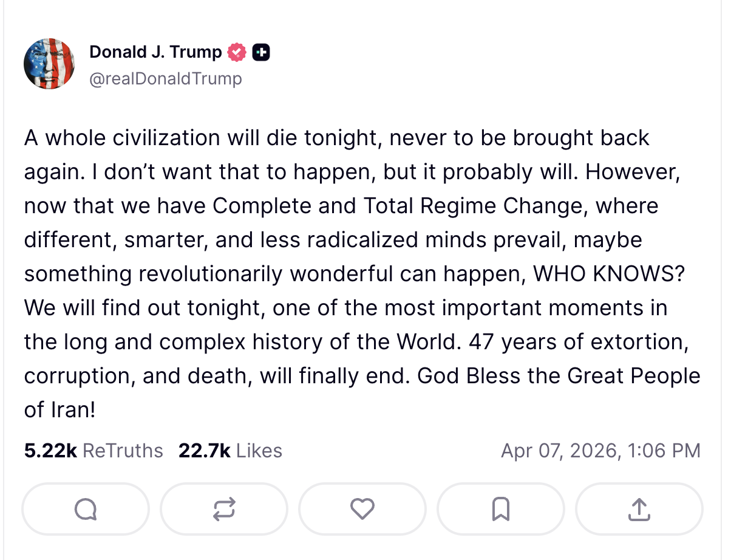View the 5.22k ReTruths list

click(94, 451)
